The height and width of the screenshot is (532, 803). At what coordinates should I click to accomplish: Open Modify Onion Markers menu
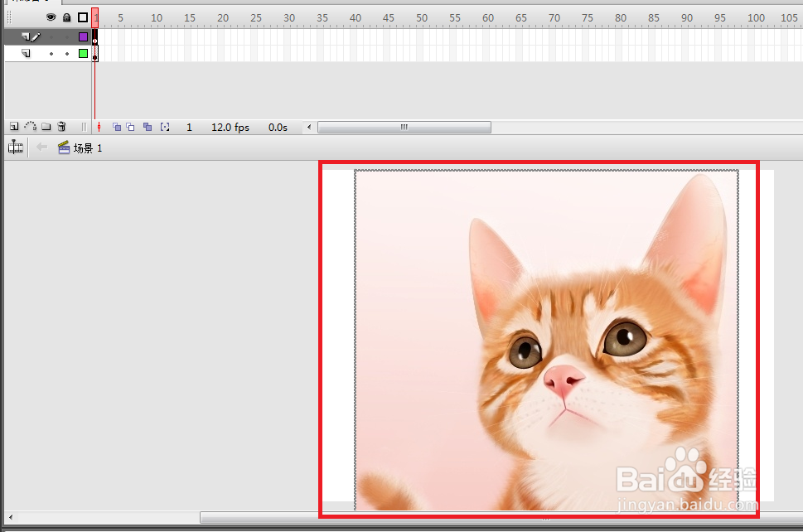pos(165,127)
